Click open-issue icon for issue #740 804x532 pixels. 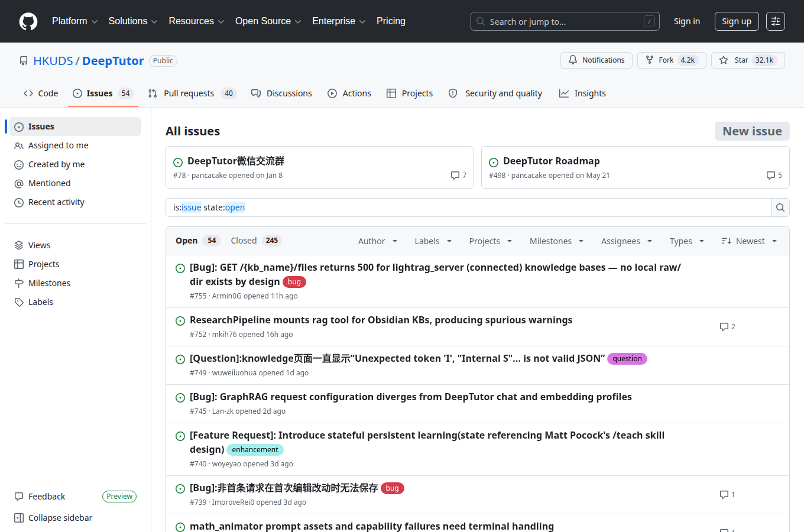[180, 436]
